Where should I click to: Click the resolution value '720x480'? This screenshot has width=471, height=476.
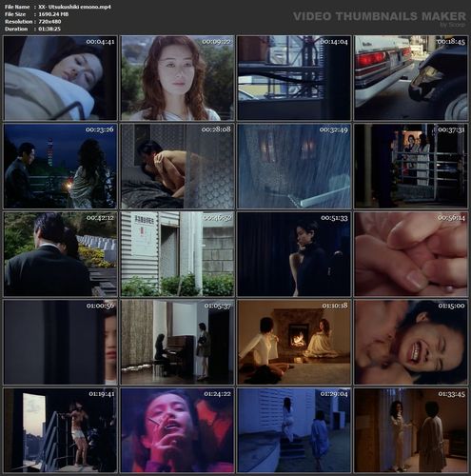point(49,22)
